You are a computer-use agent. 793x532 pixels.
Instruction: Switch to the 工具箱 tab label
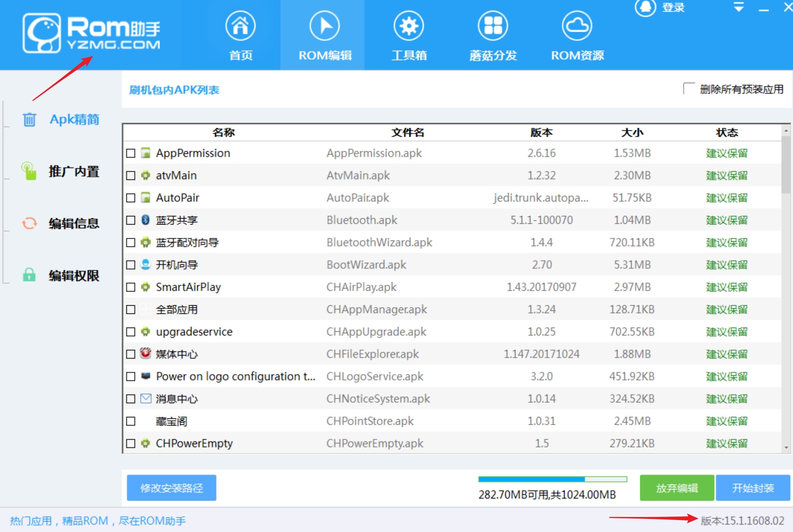tap(409, 55)
